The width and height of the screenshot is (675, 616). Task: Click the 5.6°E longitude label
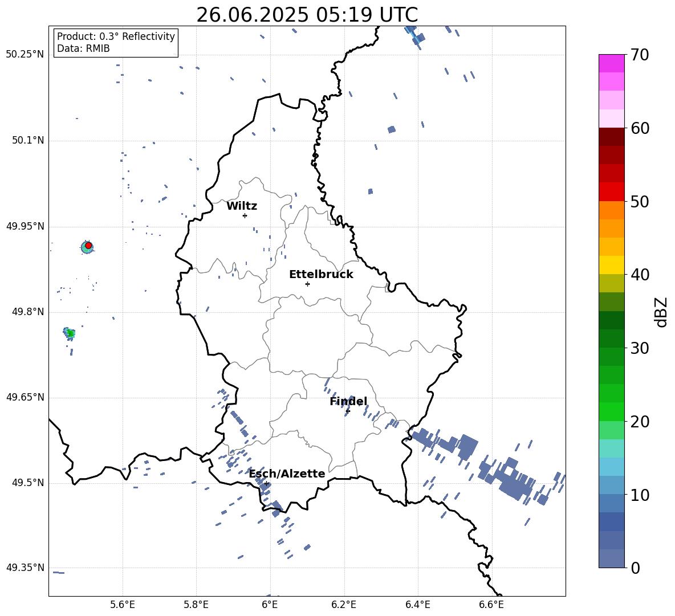click(123, 605)
